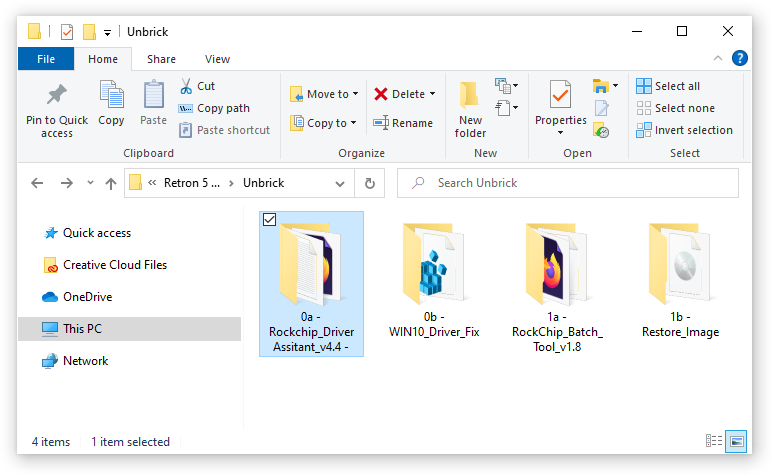
Task: Click the Edit file icon
Action: click(602, 108)
